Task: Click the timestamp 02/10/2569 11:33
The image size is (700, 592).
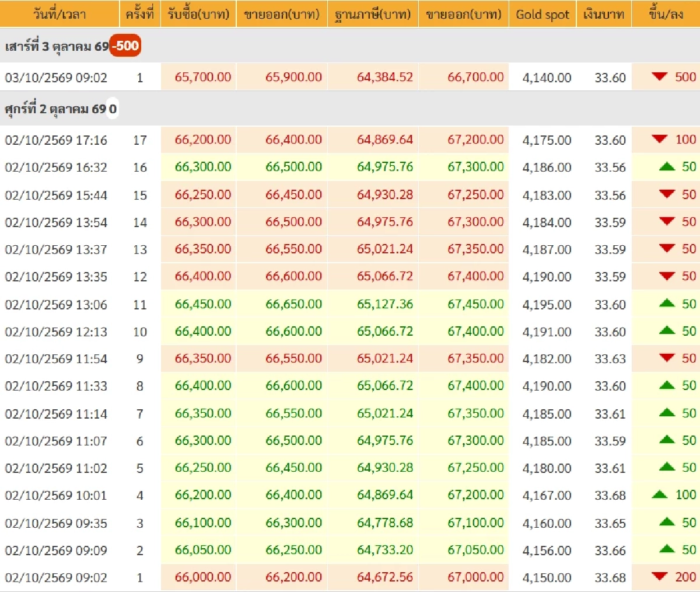Action: point(56,386)
